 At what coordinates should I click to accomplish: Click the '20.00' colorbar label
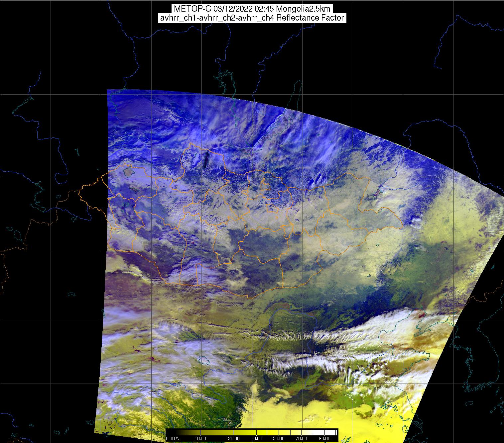point(234,438)
